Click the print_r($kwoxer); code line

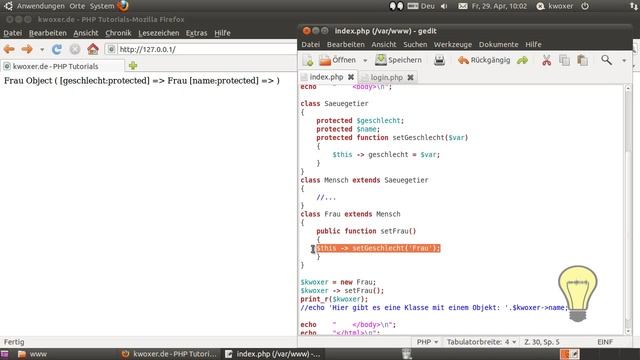334,299
